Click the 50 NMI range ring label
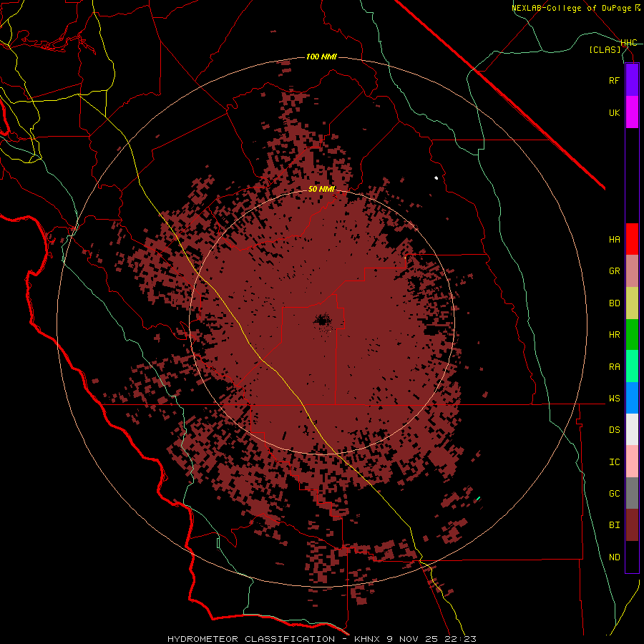644x644 pixels. (321, 189)
